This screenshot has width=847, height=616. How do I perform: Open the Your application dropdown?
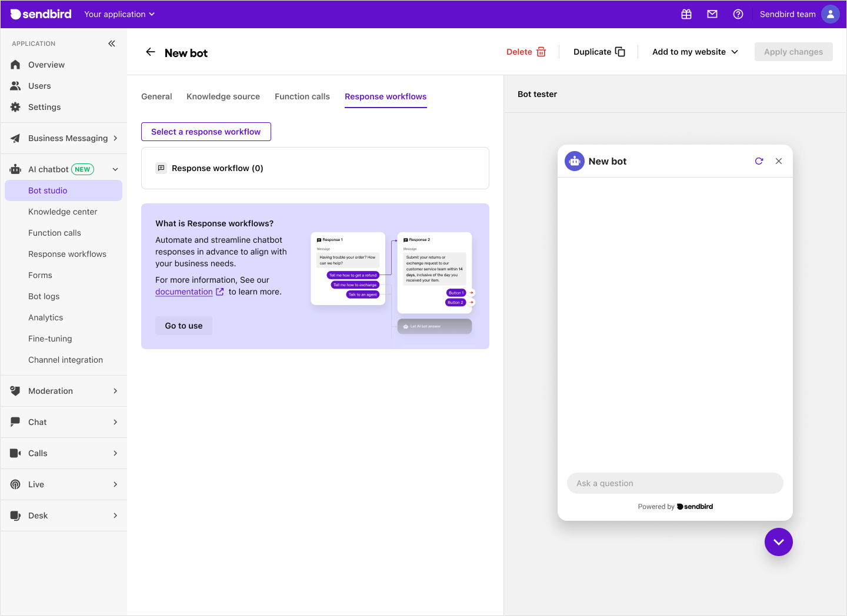tap(119, 14)
